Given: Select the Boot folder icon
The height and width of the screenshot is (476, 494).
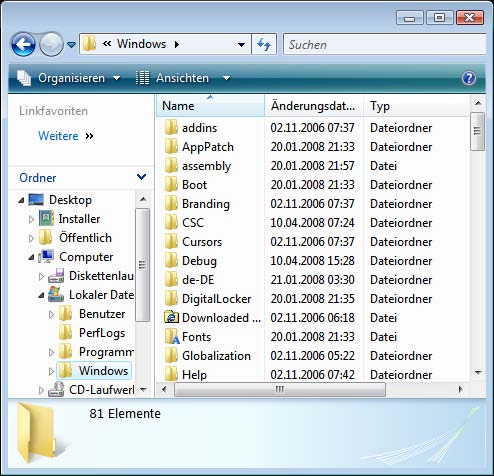Looking at the screenshot, I should pyautogui.click(x=171, y=184).
